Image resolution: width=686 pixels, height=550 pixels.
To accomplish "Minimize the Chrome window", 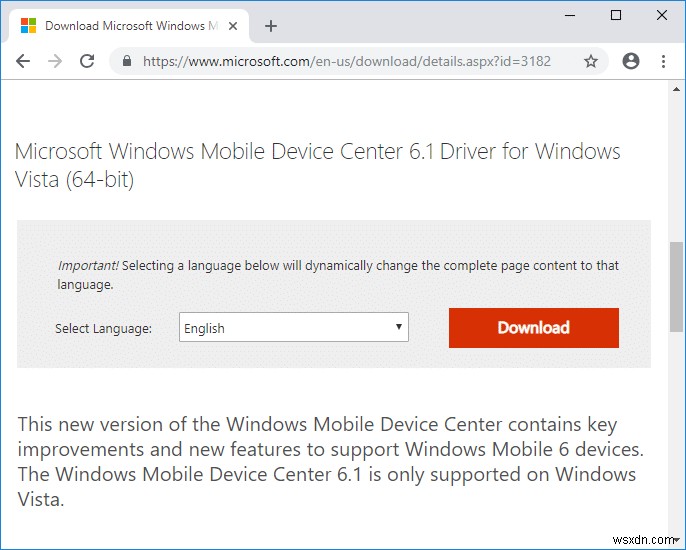I will click(571, 15).
